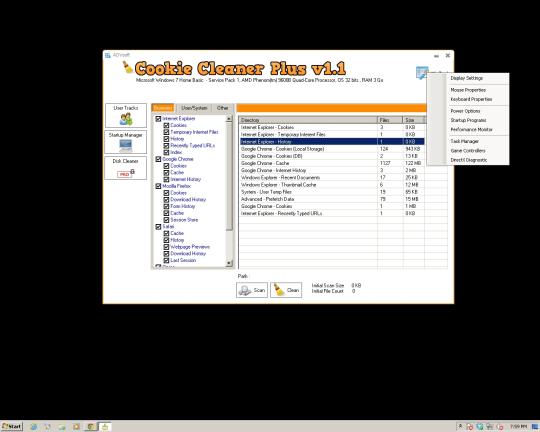This screenshot has height=432, width=540.
Task: Start a scan with the Scan button
Action: pos(252,290)
